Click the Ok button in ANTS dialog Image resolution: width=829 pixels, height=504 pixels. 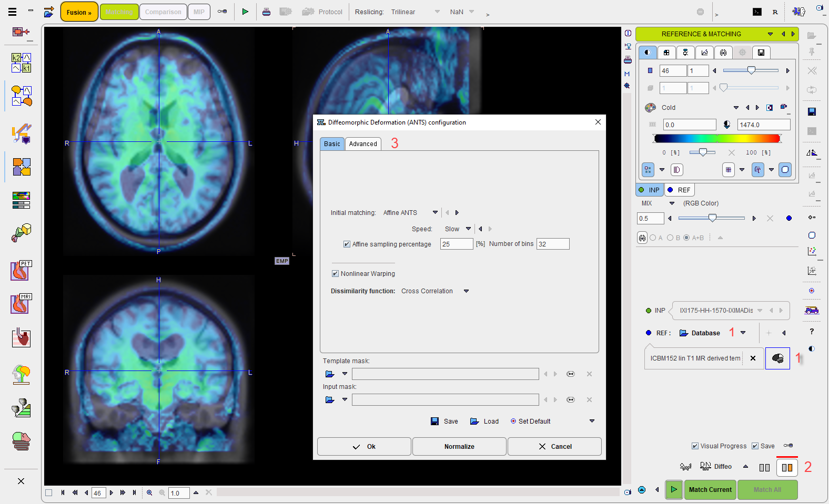tap(364, 446)
